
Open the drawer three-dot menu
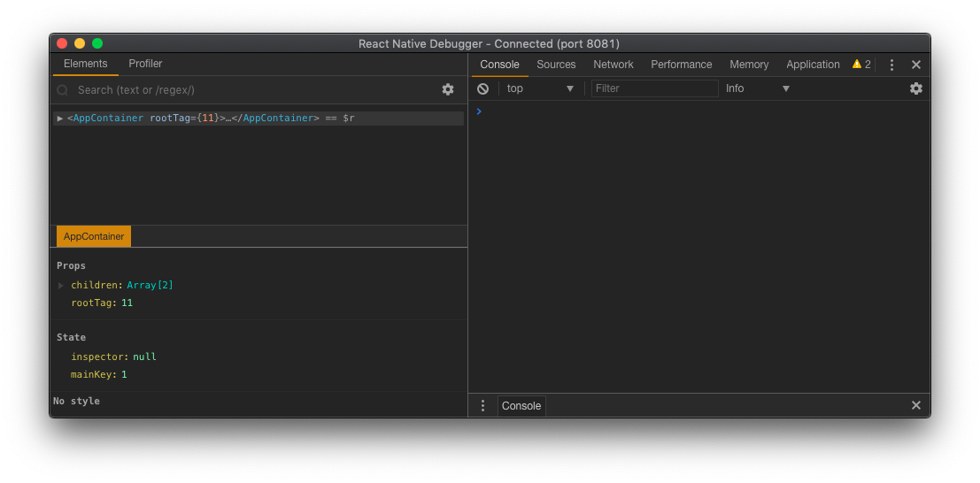[x=482, y=405]
